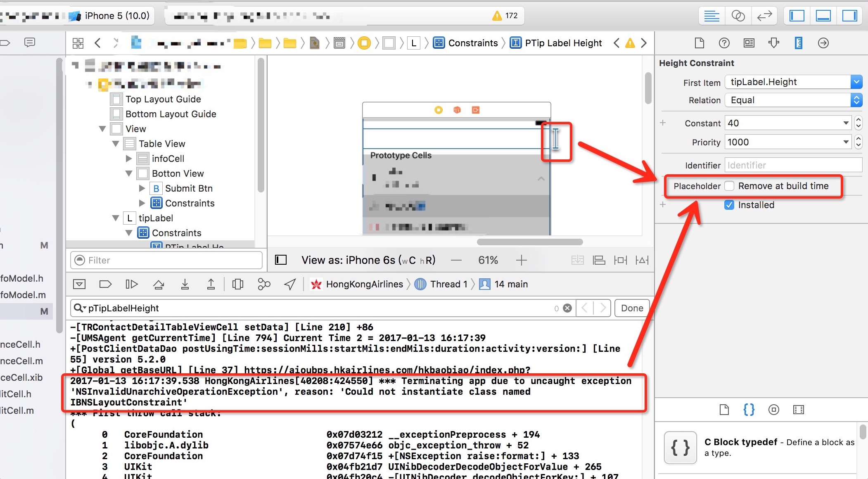The height and width of the screenshot is (479, 868).
Task: Click the Done button in search bar
Action: coord(632,308)
